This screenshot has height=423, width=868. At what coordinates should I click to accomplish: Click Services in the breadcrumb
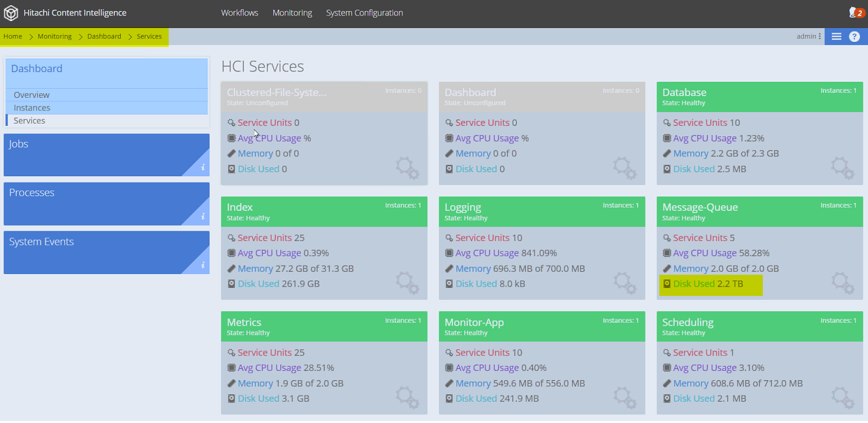pos(149,36)
